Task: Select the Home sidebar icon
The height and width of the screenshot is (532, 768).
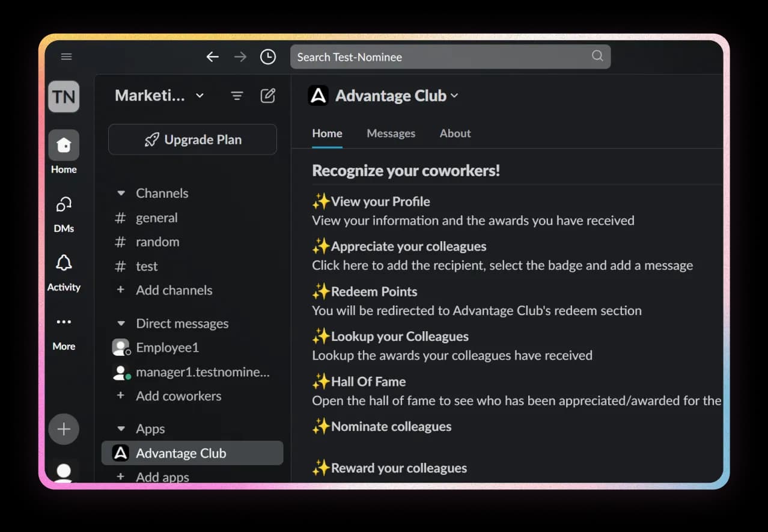Action: (x=64, y=145)
